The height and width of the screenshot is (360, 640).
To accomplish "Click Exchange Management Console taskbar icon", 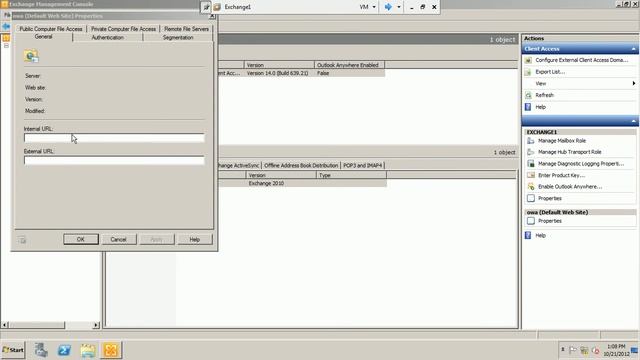I will click(111, 350).
